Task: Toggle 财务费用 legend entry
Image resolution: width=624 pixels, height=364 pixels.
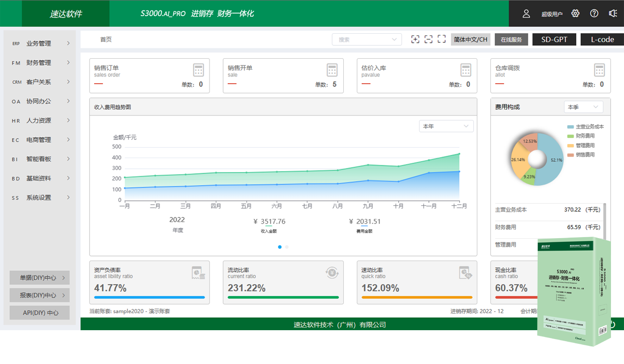Action: (x=581, y=136)
